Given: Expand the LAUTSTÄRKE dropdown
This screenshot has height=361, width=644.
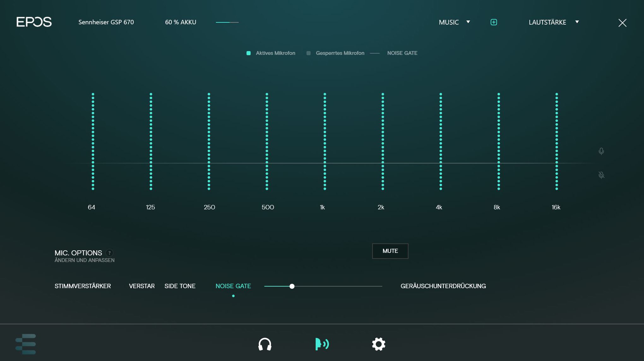Looking at the screenshot, I should click(x=548, y=22).
